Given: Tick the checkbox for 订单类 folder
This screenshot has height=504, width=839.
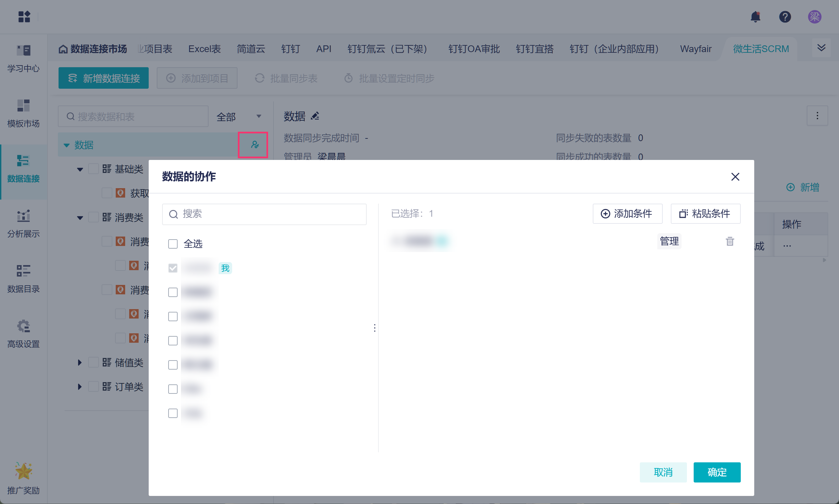Looking at the screenshot, I should [93, 386].
